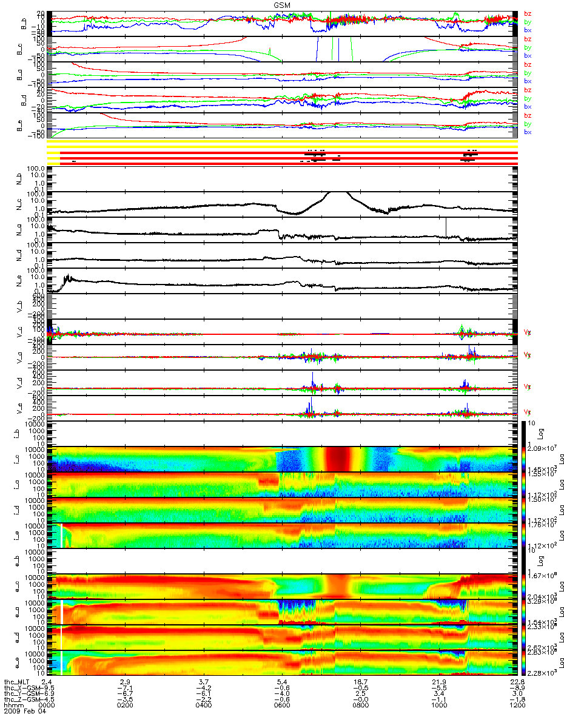Click the thc_Y-GSM row label
This screenshot has width=564, height=728.
click(x=22, y=693)
